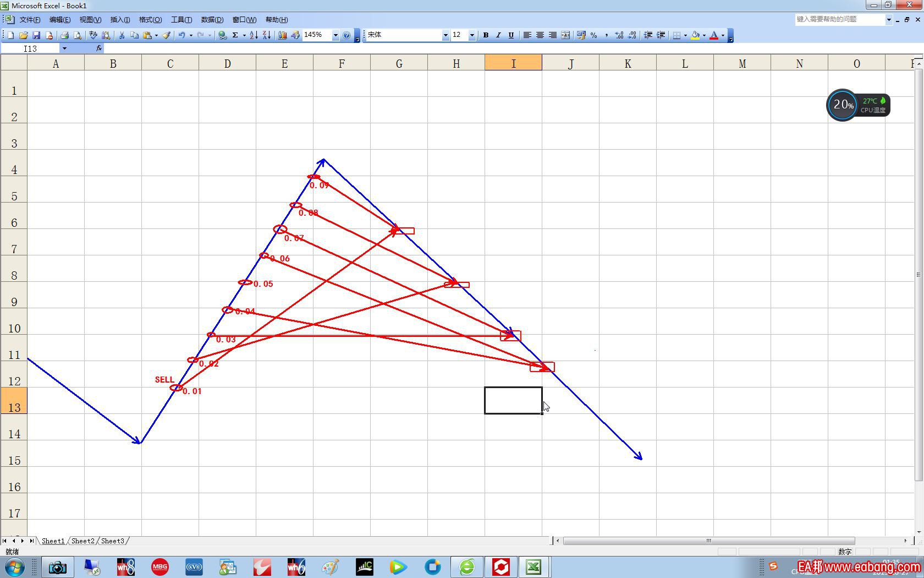
Task: Open the Paint palette taskbar icon
Action: point(330,567)
